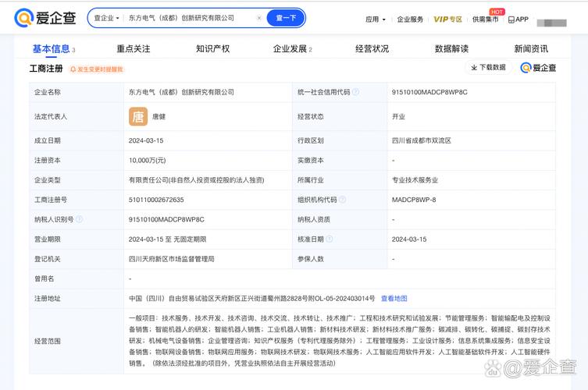Select the business status value 开业
588x390 pixels.
coord(398,116)
